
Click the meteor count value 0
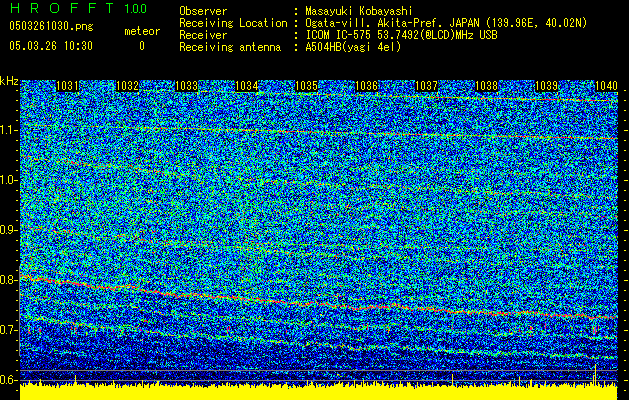click(142, 46)
